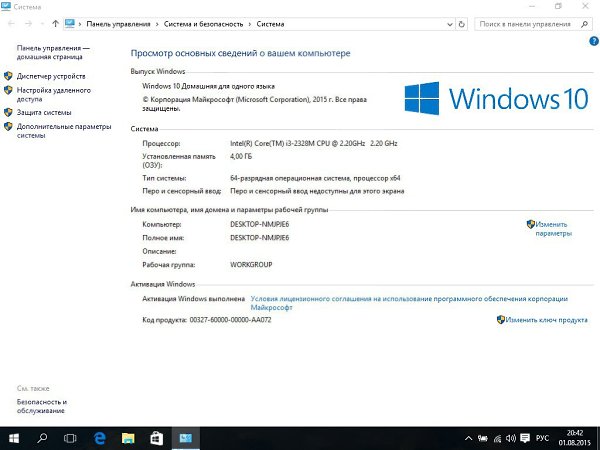The width and height of the screenshot is (600, 450).
Task: Open Безопасность и обслуживание link
Action: [x=42, y=406]
